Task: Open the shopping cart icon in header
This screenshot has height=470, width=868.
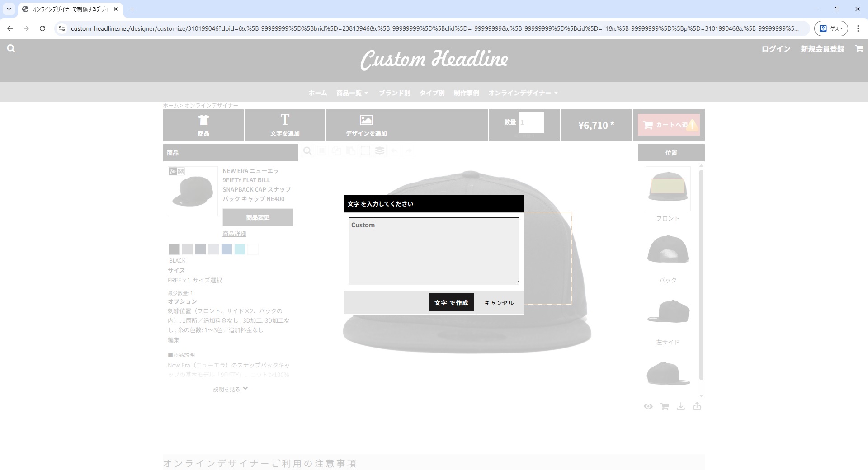Action: point(859,49)
